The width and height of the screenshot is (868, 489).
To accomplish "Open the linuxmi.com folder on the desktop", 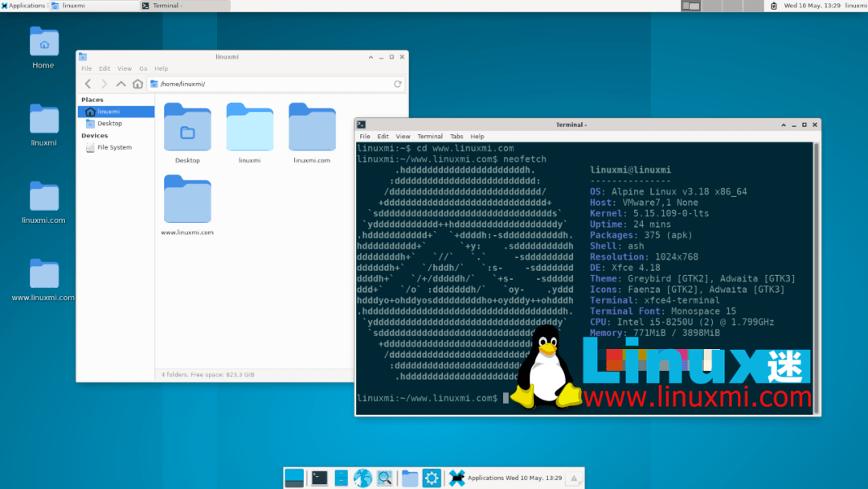I will [x=43, y=195].
